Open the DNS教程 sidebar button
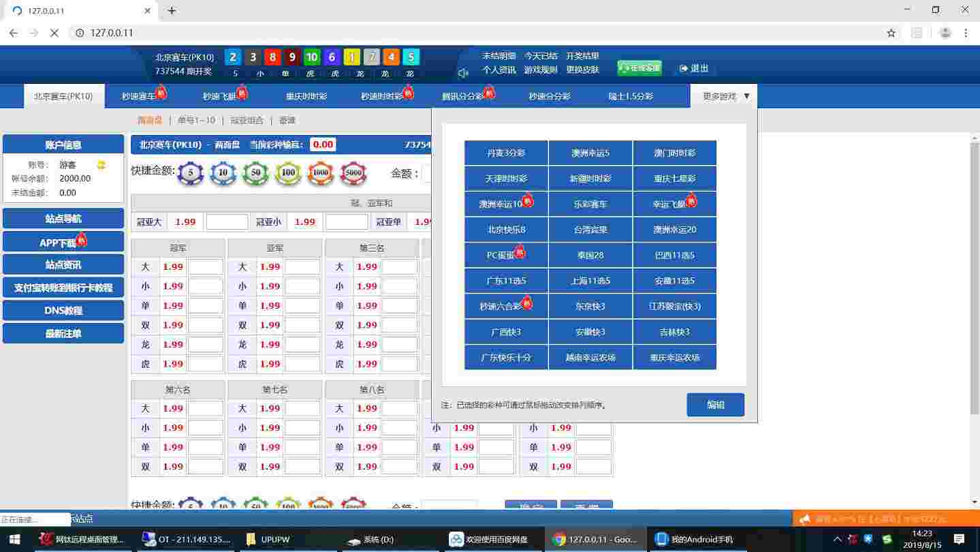Screen dimensions: 980x552 (x=63, y=311)
